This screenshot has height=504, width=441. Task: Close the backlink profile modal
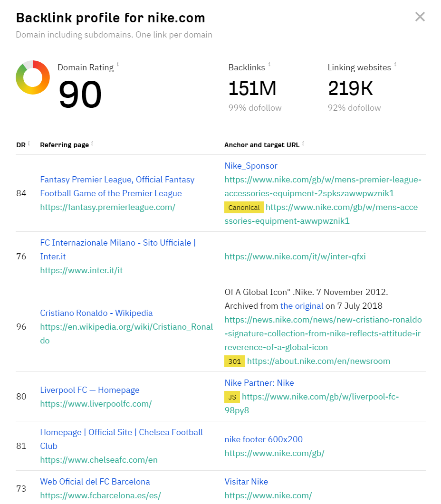420,17
